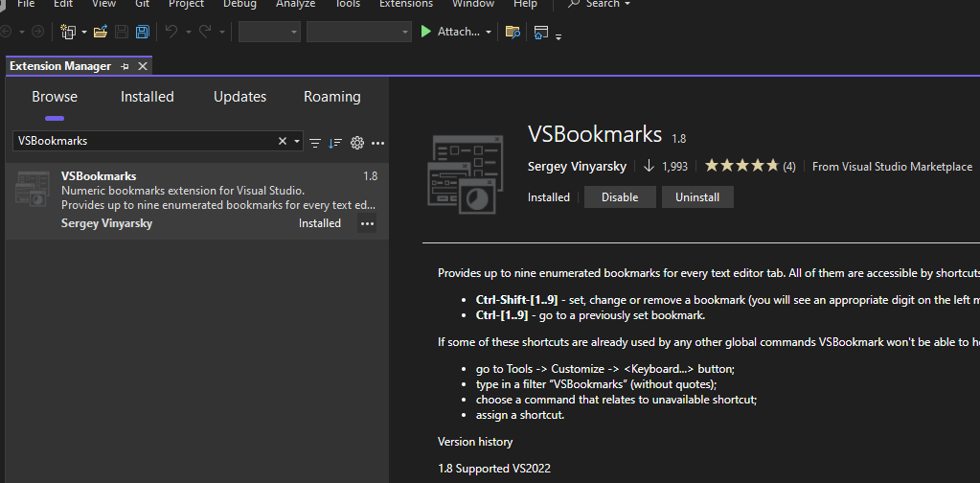The width and height of the screenshot is (980, 483).
Task: Switch to the Browse tab
Action: pos(55,97)
